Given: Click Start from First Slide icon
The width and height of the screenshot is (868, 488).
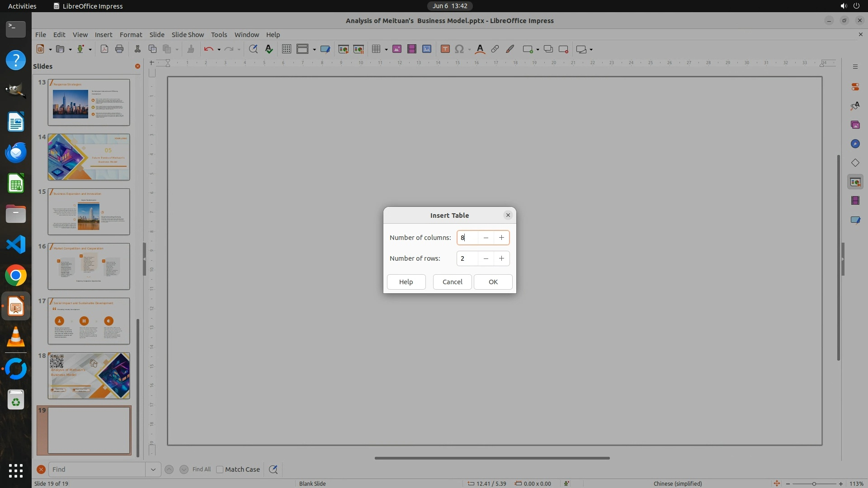Looking at the screenshot, I should point(343,49).
